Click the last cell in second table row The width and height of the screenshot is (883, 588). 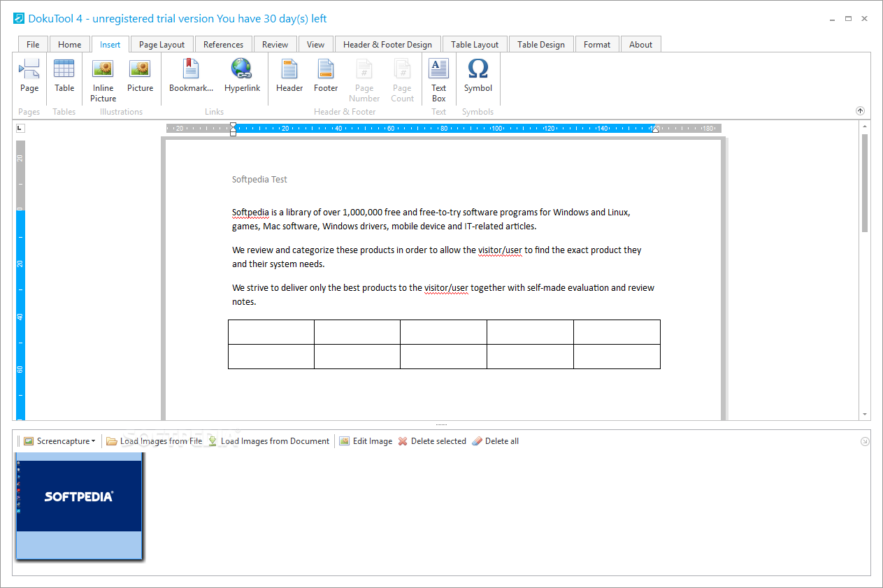pos(617,357)
